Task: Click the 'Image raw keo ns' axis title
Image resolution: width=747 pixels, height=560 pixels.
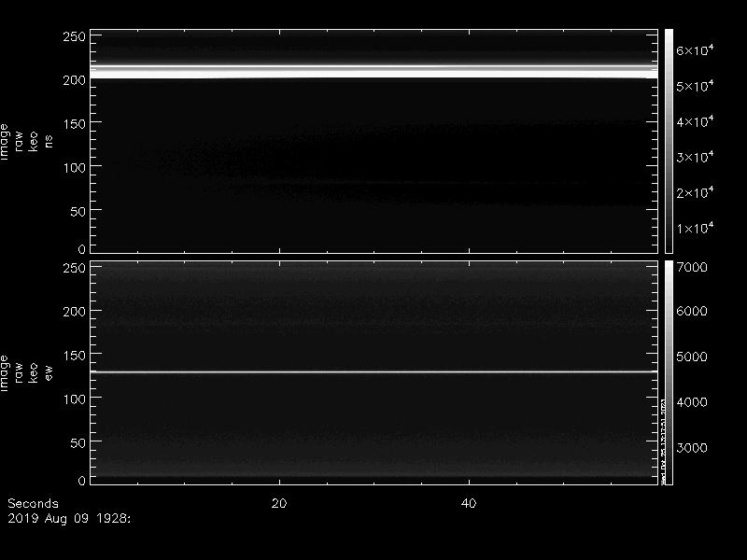Action: [26, 142]
